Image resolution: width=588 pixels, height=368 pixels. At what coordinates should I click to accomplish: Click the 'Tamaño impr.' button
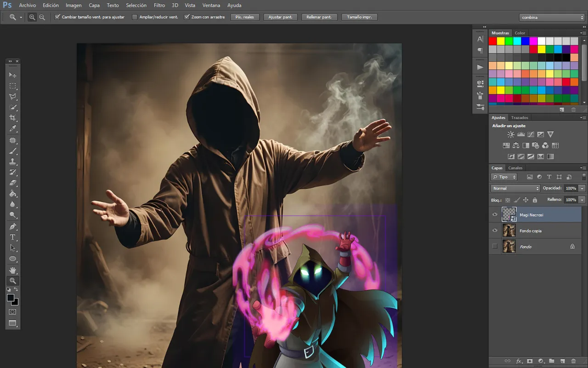(x=360, y=17)
